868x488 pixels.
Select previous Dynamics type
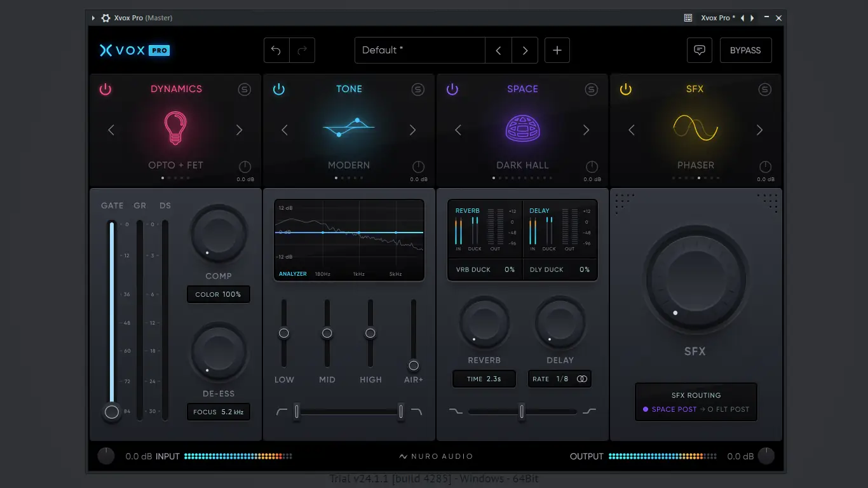click(x=111, y=130)
